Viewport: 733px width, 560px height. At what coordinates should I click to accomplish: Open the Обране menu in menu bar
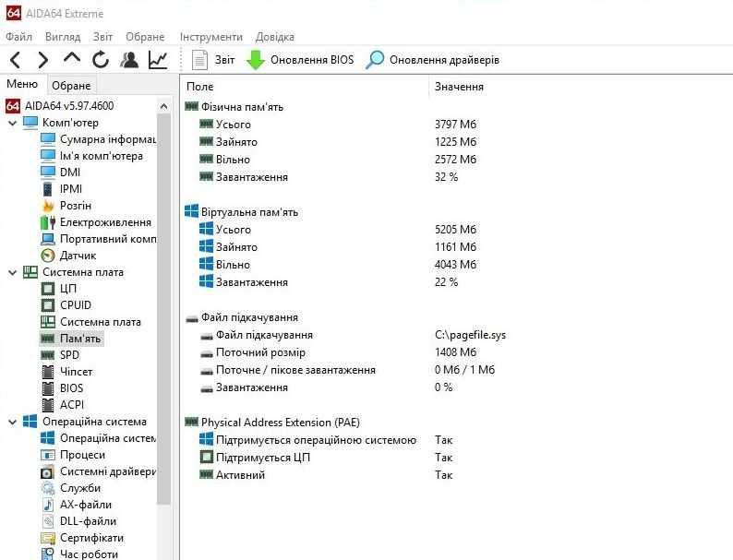click(x=145, y=36)
